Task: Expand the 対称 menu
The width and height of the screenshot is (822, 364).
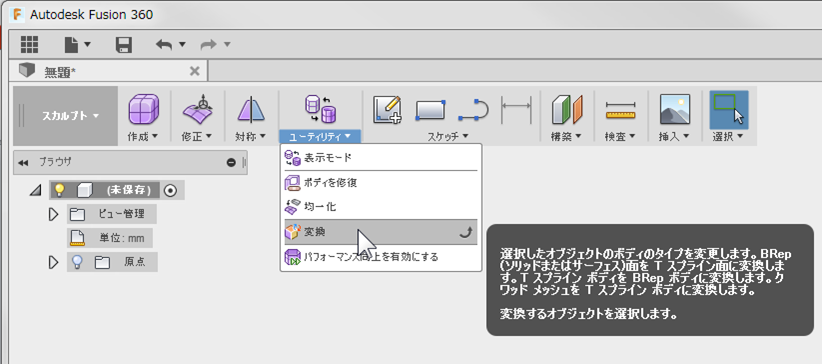Action: (x=251, y=136)
